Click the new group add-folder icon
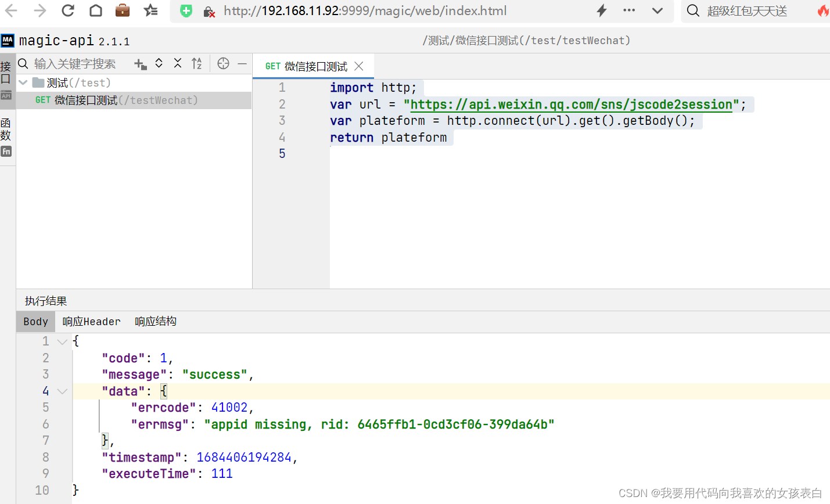The image size is (830, 504). click(140, 64)
